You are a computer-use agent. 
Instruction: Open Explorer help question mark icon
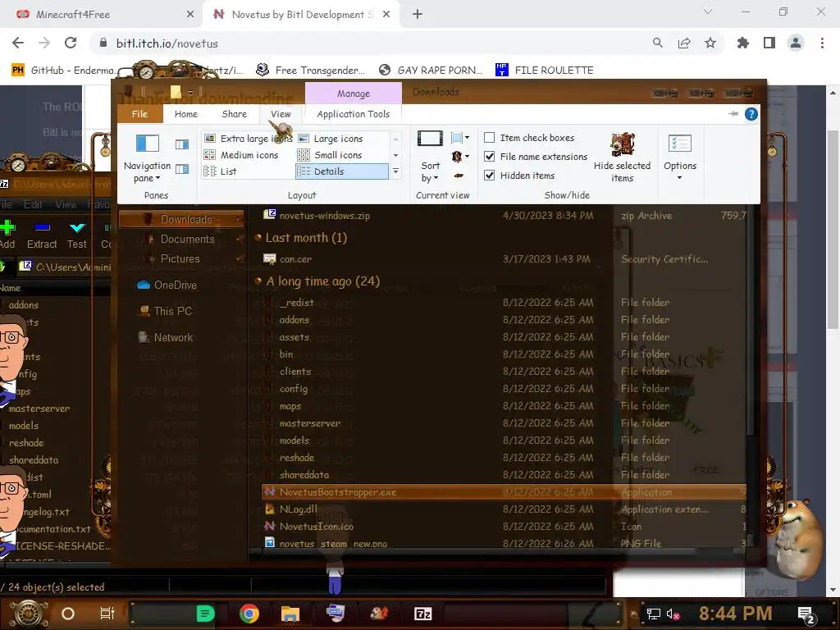pos(751,114)
